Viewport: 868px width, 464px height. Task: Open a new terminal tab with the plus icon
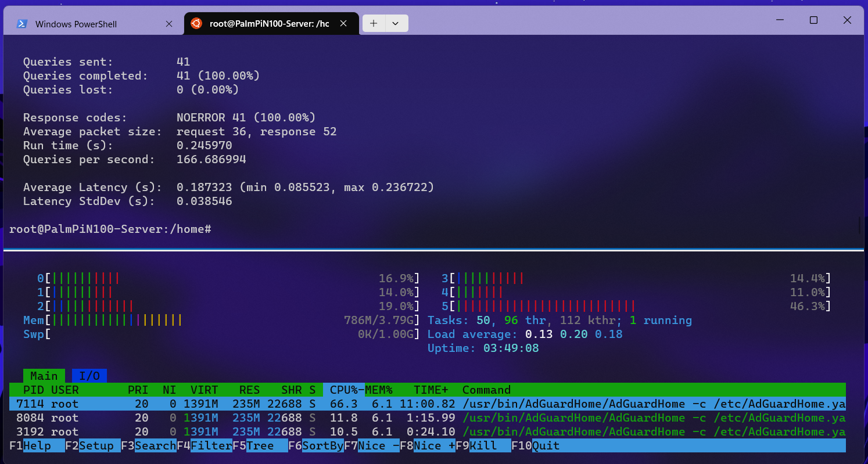372,23
